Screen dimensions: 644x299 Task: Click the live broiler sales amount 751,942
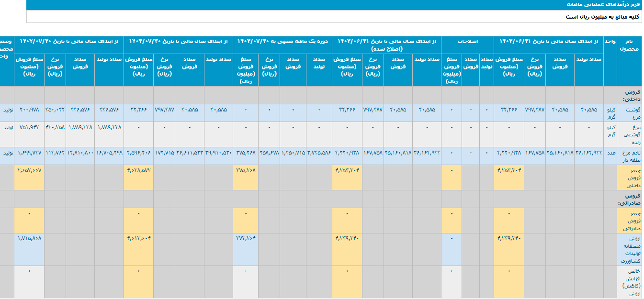coord(29,128)
